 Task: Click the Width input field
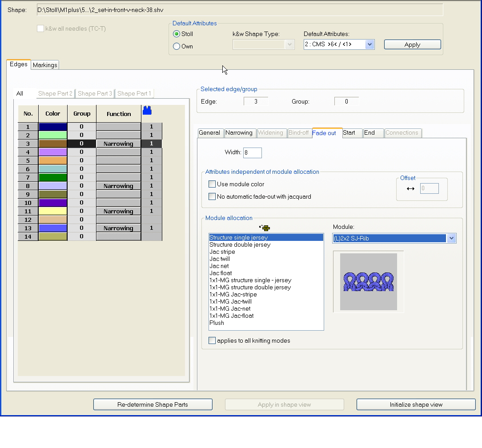pos(252,153)
